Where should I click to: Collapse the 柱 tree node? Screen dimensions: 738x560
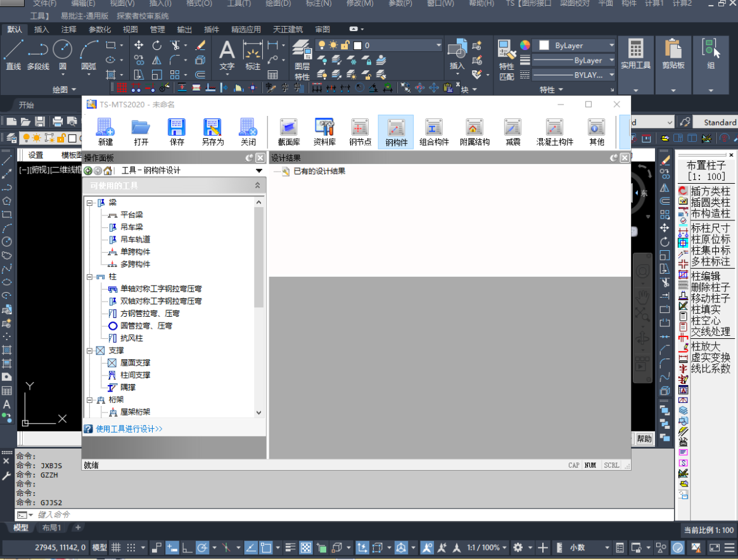89,277
